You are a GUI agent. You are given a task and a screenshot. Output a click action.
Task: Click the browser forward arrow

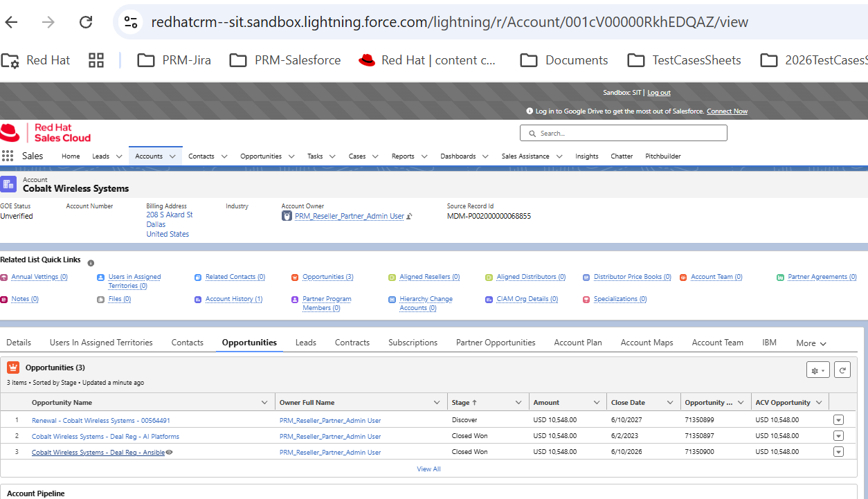48,22
